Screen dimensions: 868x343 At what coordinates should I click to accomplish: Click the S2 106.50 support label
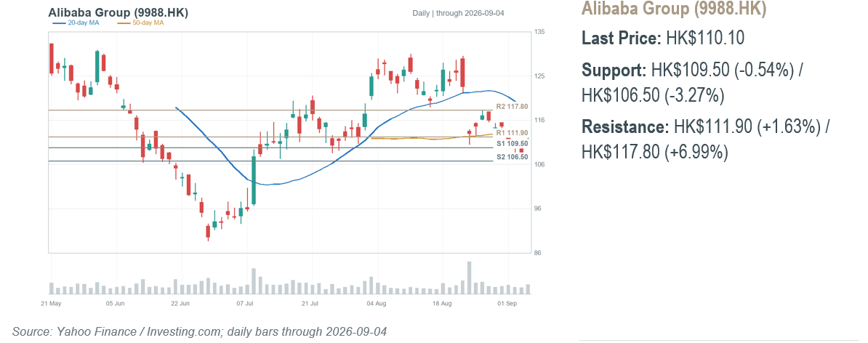512,157
